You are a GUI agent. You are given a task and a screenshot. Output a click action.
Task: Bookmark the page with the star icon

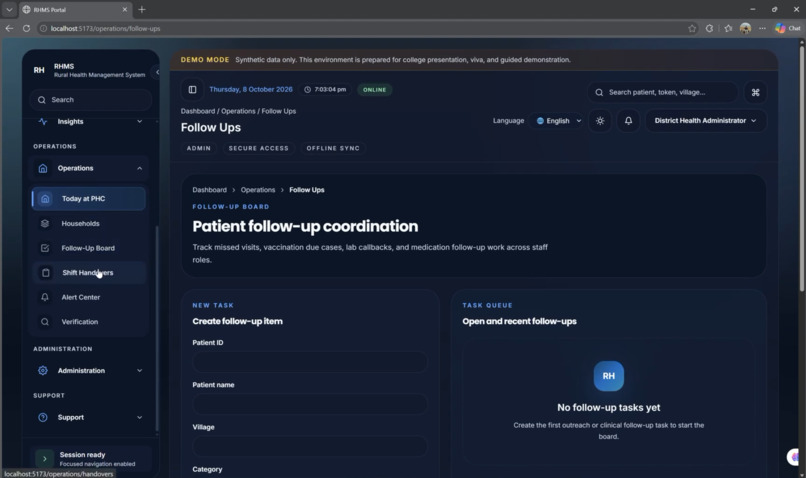692,28
